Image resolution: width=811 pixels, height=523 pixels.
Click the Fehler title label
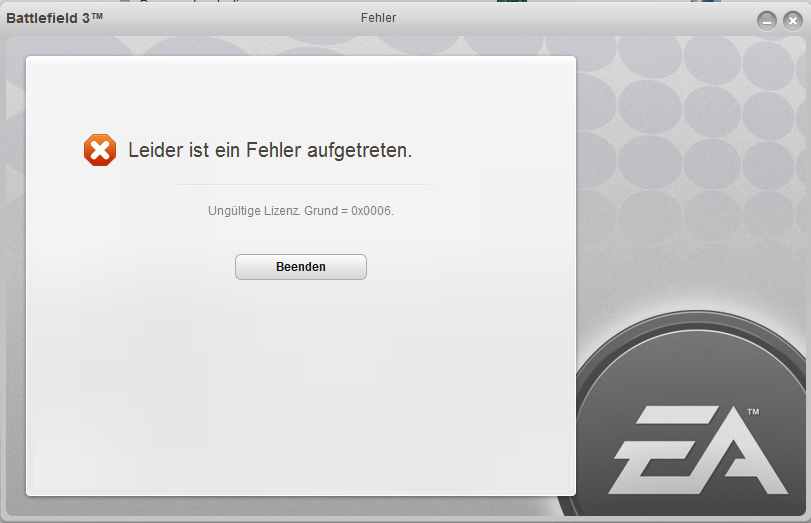click(x=379, y=18)
